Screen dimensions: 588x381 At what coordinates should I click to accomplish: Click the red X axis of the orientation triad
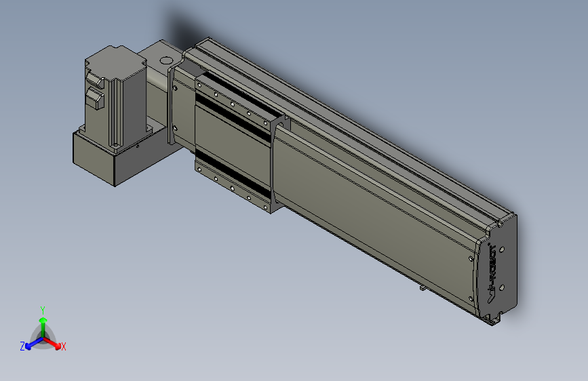55,344
